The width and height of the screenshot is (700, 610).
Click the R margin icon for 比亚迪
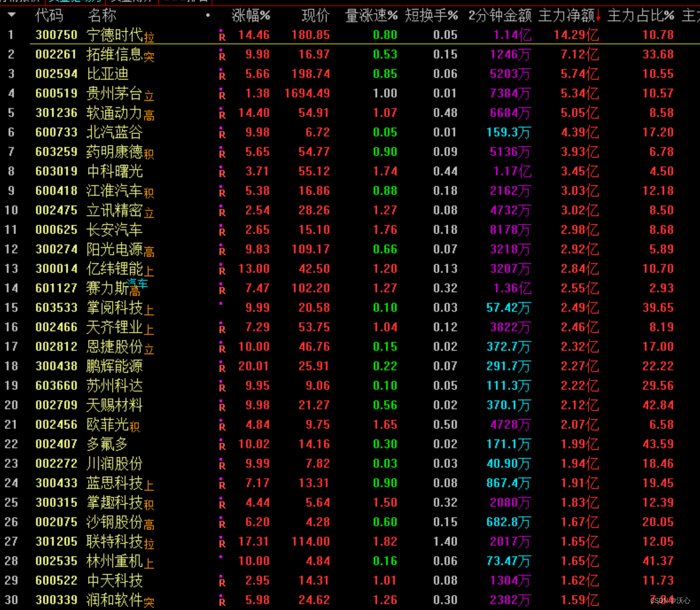pos(222,75)
